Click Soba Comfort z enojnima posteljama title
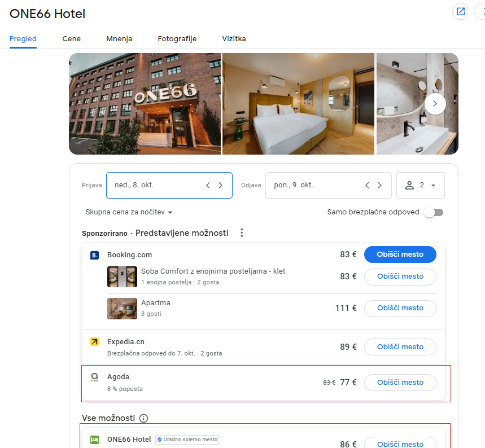This screenshot has width=485, height=448. click(213, 271)
